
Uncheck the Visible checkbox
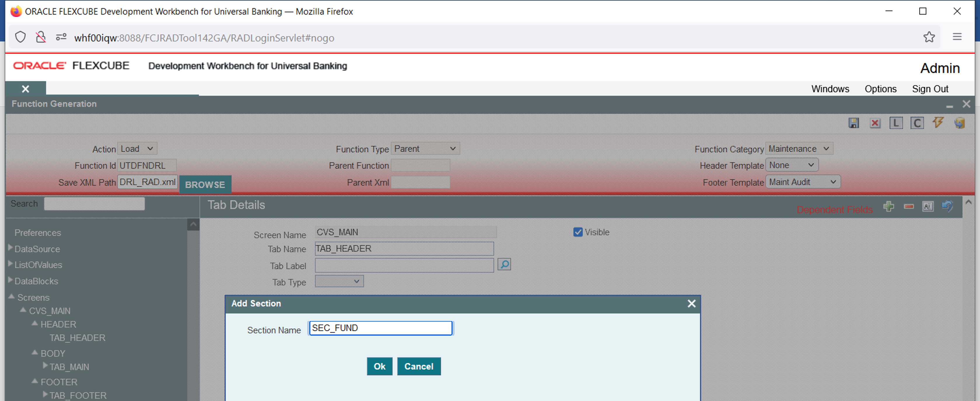pyautogui.click(x=577, y=232)
